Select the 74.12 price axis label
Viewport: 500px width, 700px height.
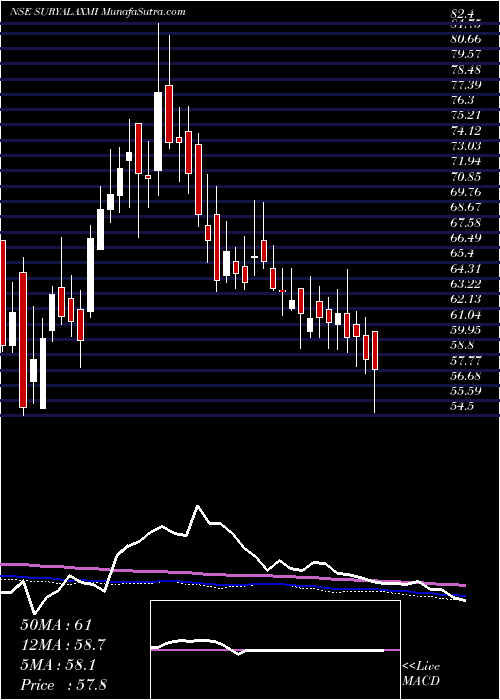[466, 130]
